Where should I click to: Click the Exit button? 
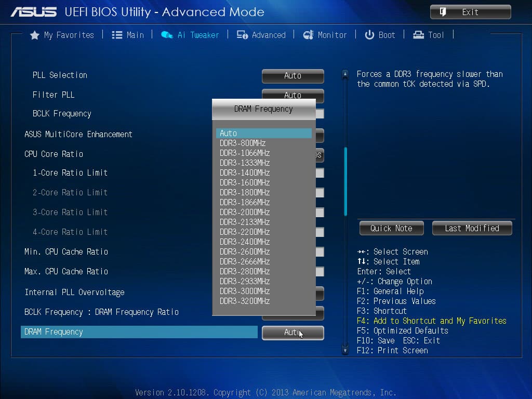(470, 12)
